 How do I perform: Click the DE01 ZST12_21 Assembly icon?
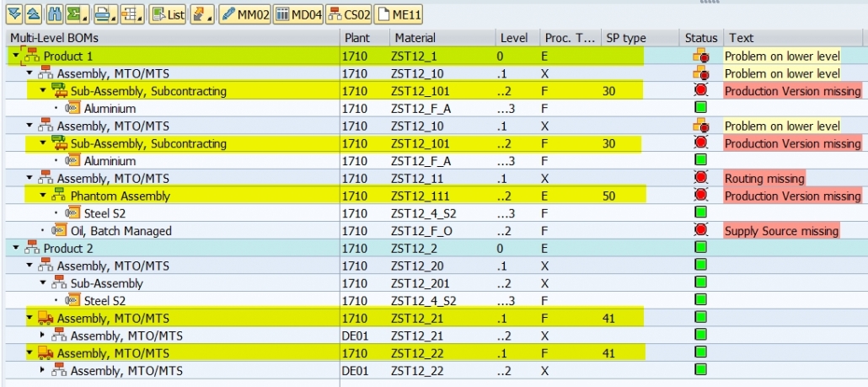coord(59,336)
